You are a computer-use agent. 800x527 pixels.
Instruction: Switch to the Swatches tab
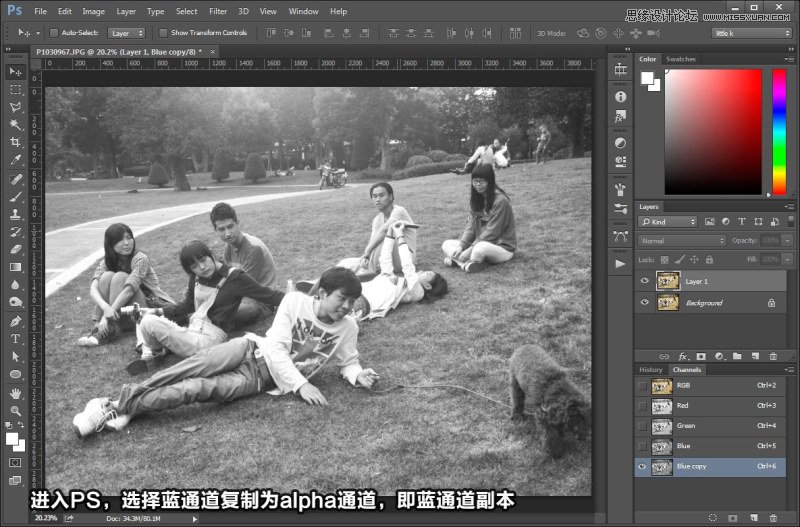click(x=681, y=59)
